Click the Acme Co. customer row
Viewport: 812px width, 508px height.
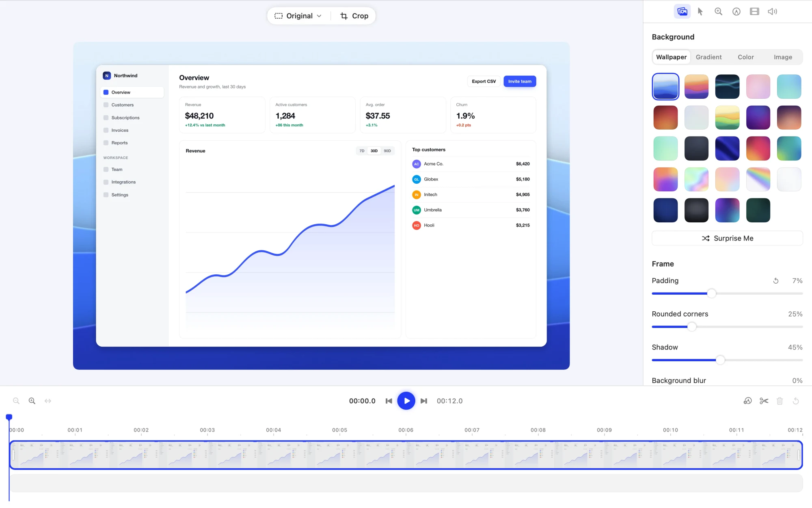(471, 164)
